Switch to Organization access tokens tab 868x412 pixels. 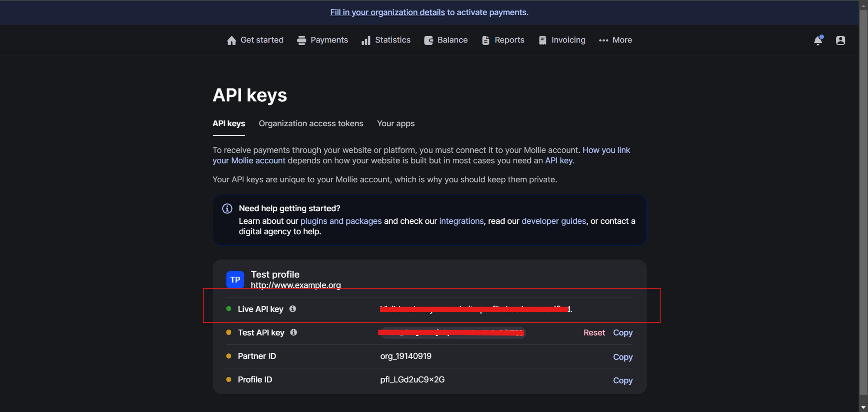(311, 124)
